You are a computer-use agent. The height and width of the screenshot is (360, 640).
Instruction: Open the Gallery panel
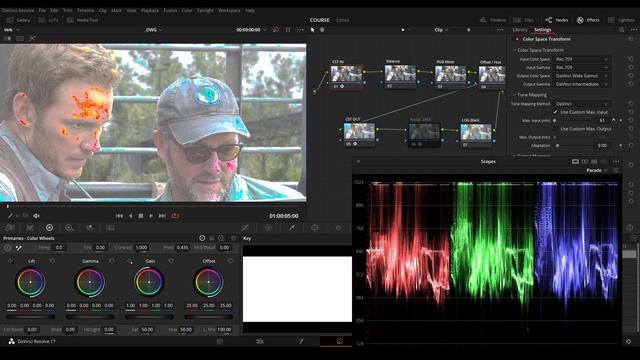point(18,20)
